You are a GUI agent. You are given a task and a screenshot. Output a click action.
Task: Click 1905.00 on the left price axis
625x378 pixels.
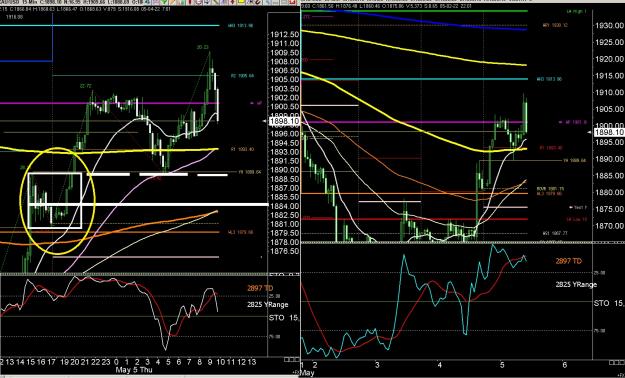[285, 79]
